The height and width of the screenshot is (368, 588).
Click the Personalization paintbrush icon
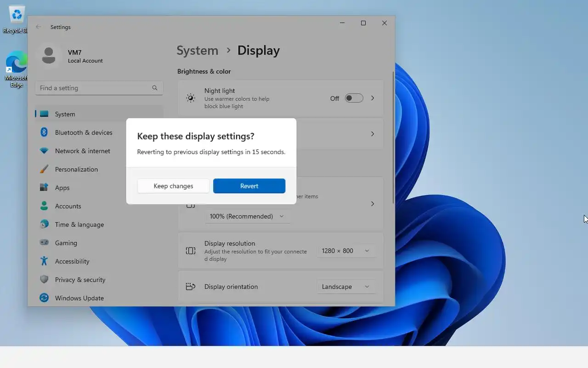[x=44, y=169]
